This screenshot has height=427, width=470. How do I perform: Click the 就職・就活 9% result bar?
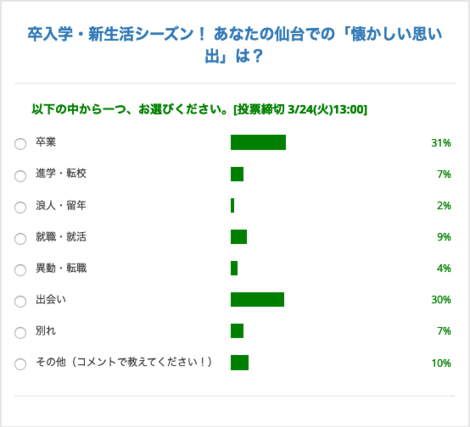point(239,237)
